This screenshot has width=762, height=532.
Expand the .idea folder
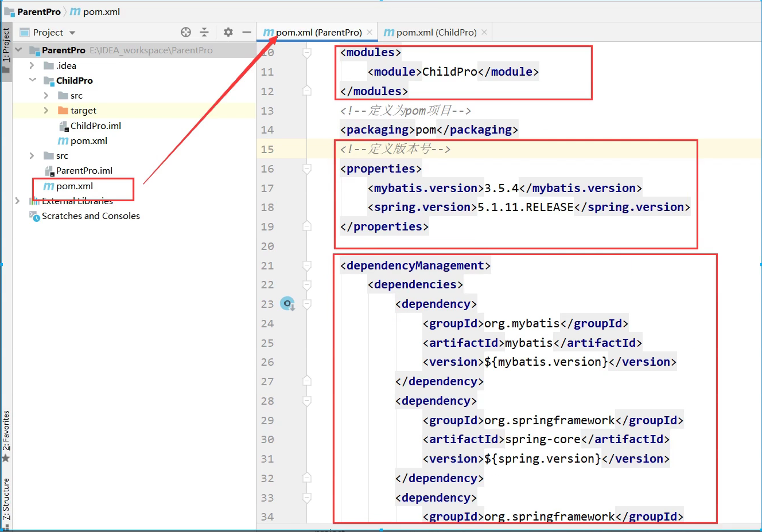coord(32,65)
